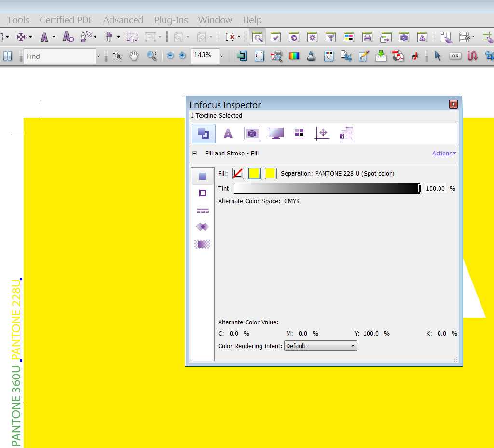Select the dashed line stroke style icon
This screenshot has width=494, height=448.
tap(203, 210)
